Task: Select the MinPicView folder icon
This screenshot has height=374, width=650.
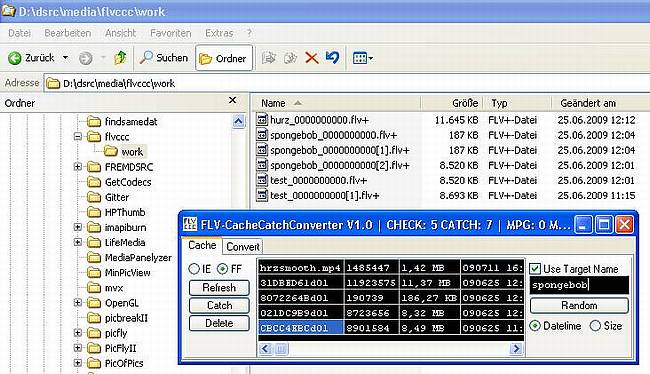Action: coord(94,272)
